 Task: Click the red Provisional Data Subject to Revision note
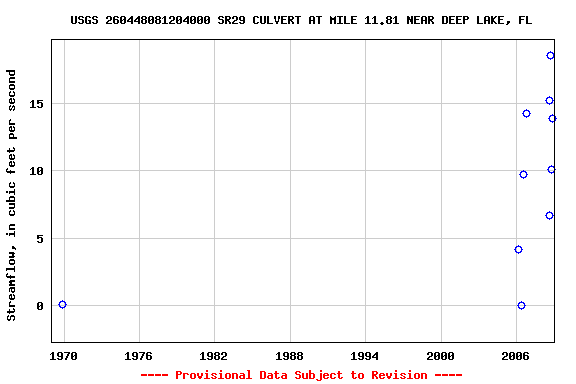(301, 375)
